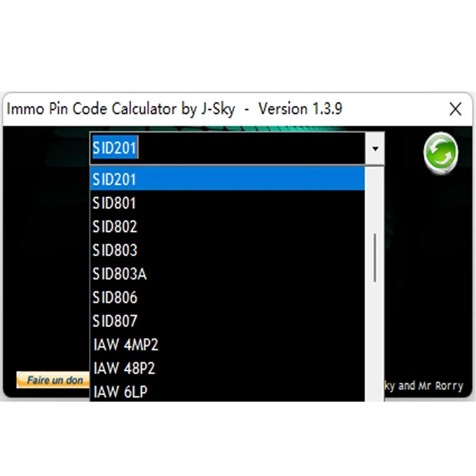476x476 pixels.
Task: Choose the IAW 6LP entry
Action: pos(228,392)
